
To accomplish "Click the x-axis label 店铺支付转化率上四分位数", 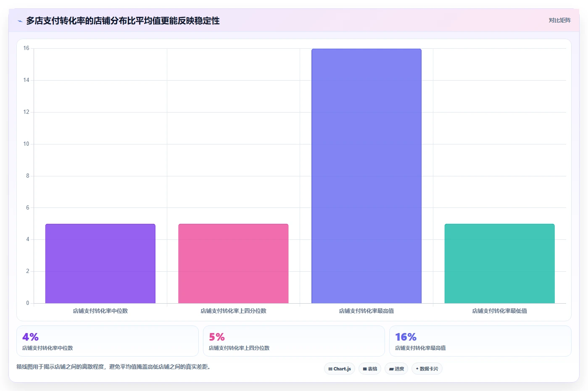I will pos(233,311).
